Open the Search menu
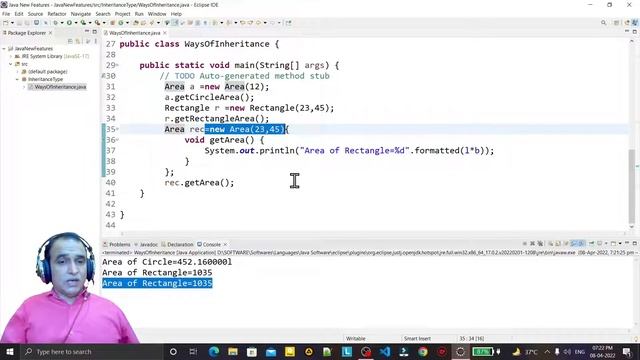Image resolution: width=640 pixels, height=360 pixels. 103,14
